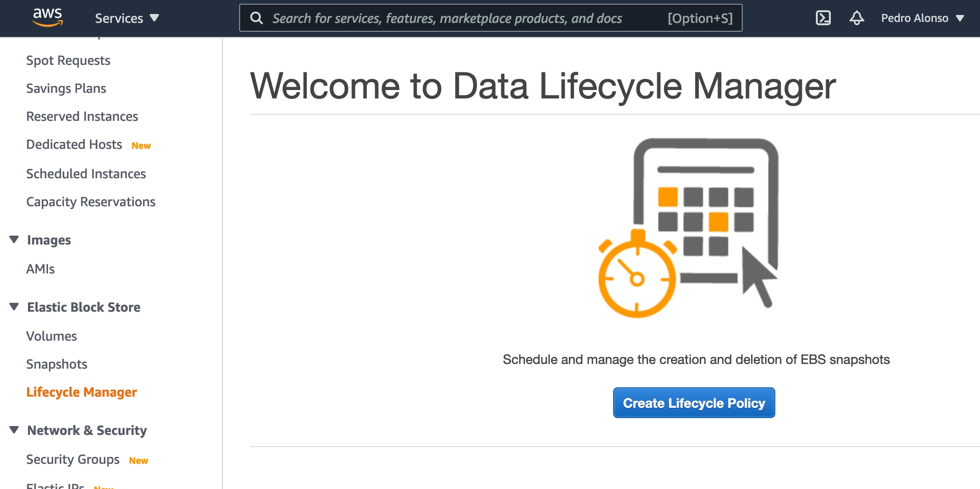
Task: Open the CloudShell terminal icon
Action: tap(823, 18)
